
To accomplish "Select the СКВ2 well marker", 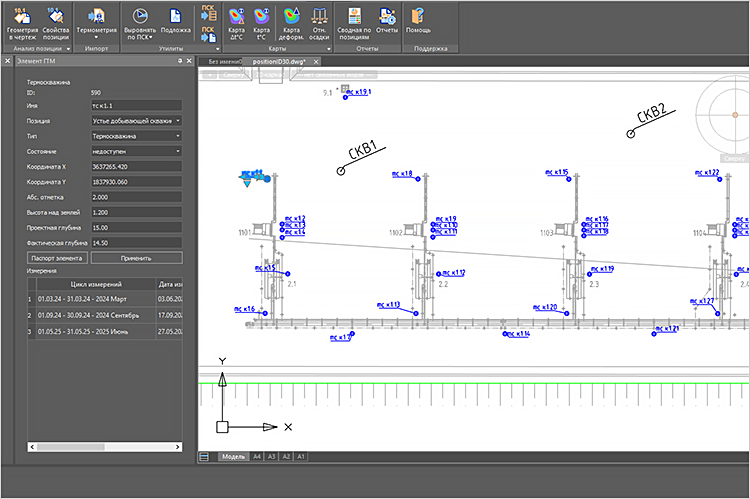I will (630, 134).
